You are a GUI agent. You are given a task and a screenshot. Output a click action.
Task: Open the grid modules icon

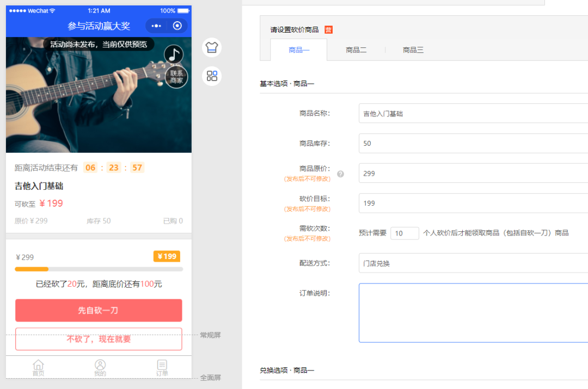tap(212, 76)
